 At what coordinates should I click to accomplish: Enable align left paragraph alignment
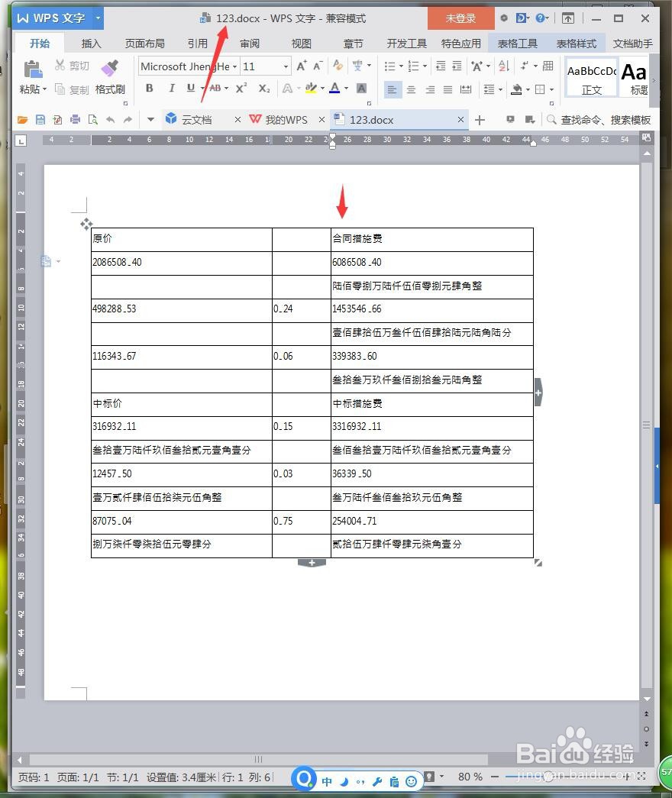tap(392, 89)
